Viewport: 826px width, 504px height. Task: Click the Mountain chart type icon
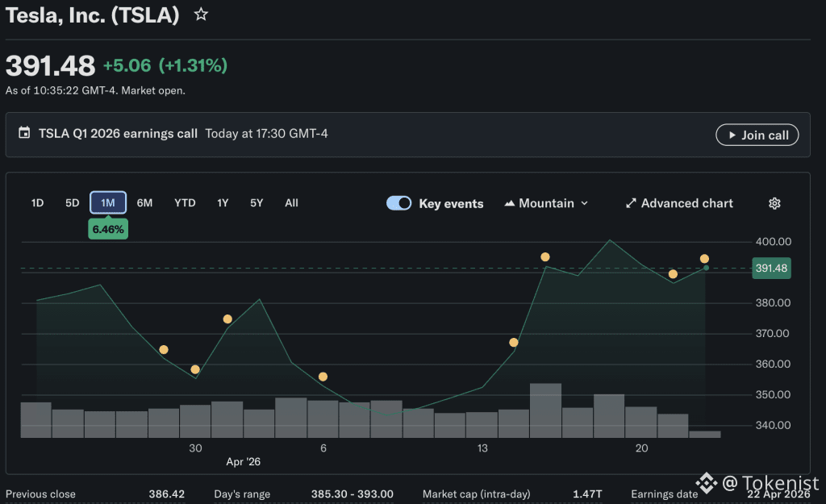(509, 203)
